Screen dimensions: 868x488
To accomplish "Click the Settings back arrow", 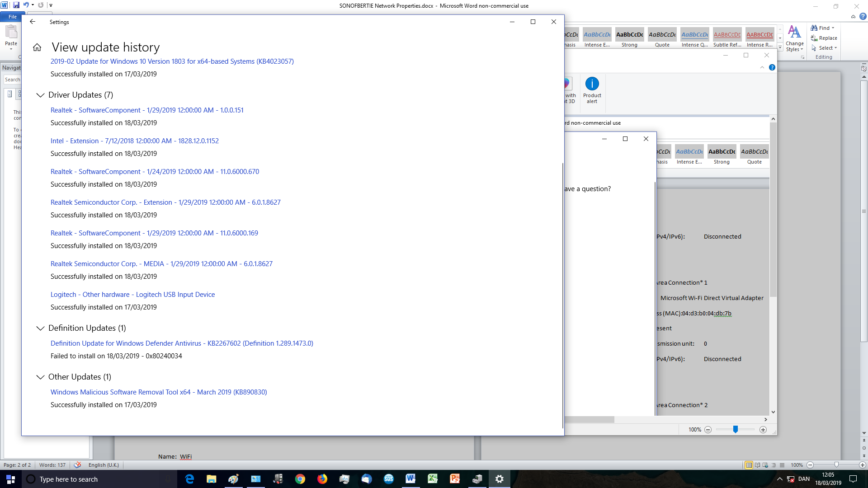I will 33,22.
